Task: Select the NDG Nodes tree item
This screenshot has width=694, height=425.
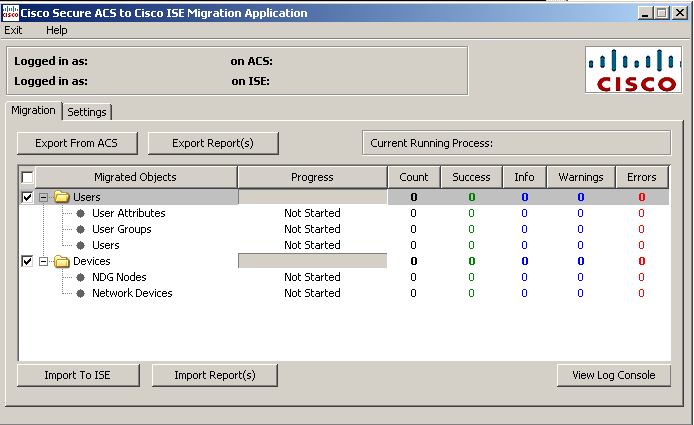Action: (x=119, y=277)
